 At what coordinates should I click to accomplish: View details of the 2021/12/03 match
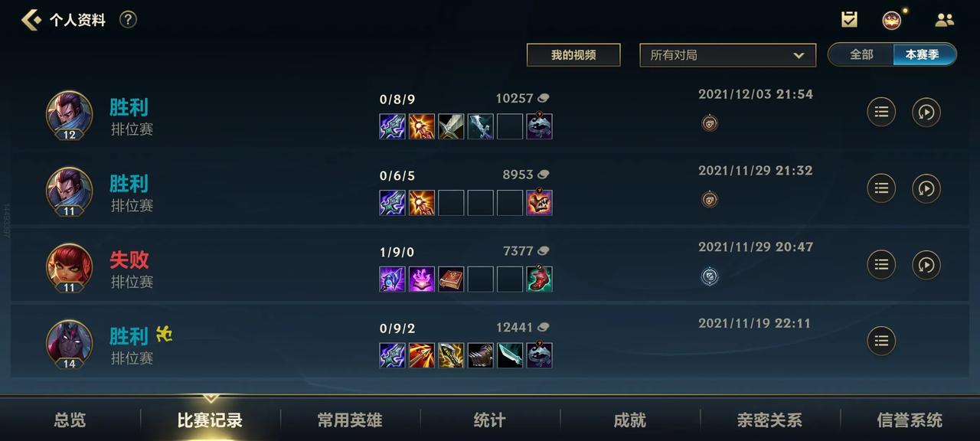coord(881,112)
